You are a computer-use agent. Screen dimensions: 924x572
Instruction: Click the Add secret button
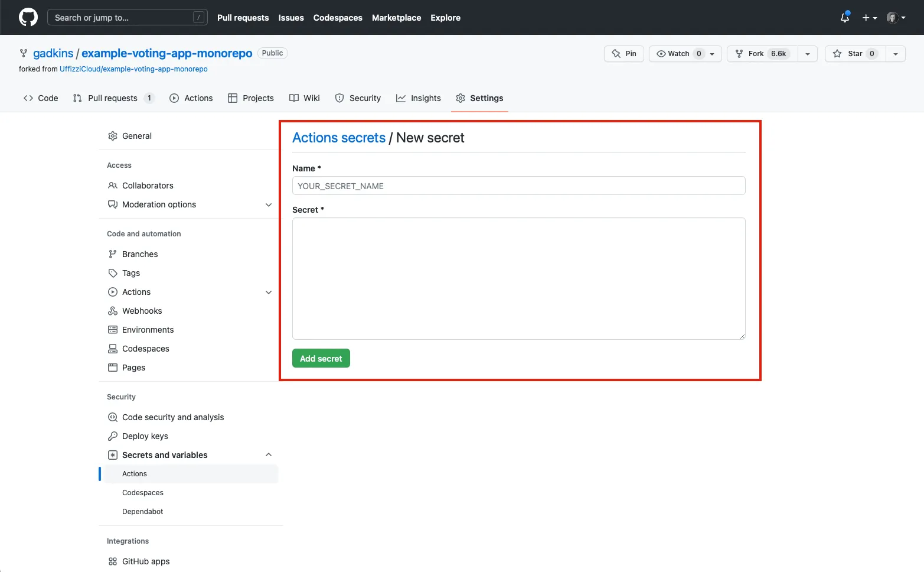tap(321, 359)
